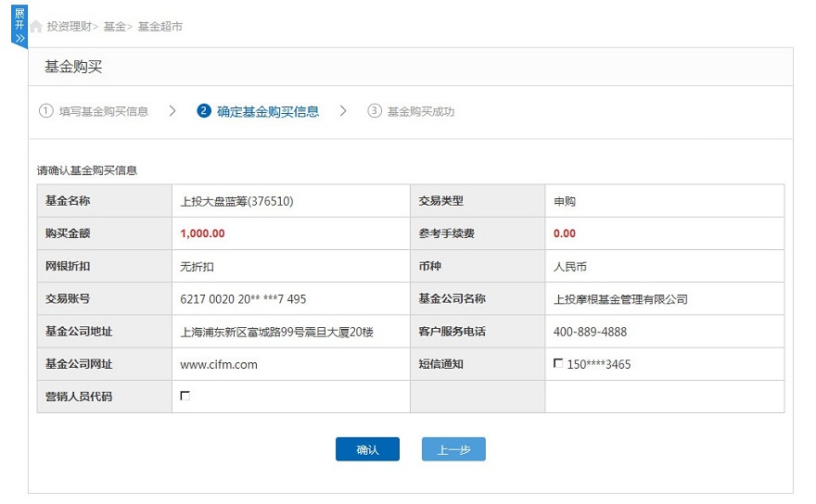Click the customer service number 400-889-4888
816x504 pixels.
click(x=590, y=332)
